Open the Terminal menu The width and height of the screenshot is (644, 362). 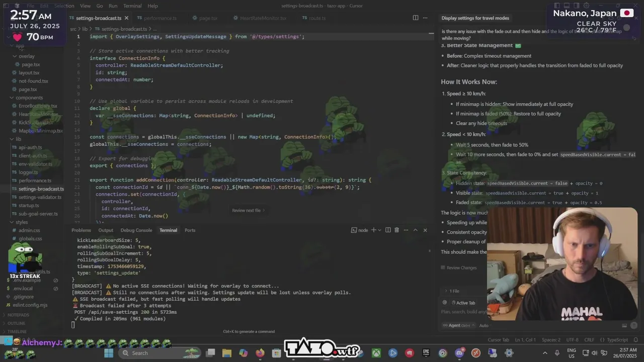132,6
